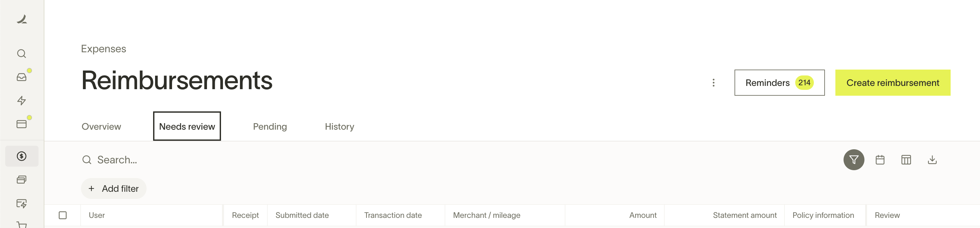Open the sidebar search magnifier icon
This screenshot has height=228, width=980.
pyautogui.click(x=22, y=54)
